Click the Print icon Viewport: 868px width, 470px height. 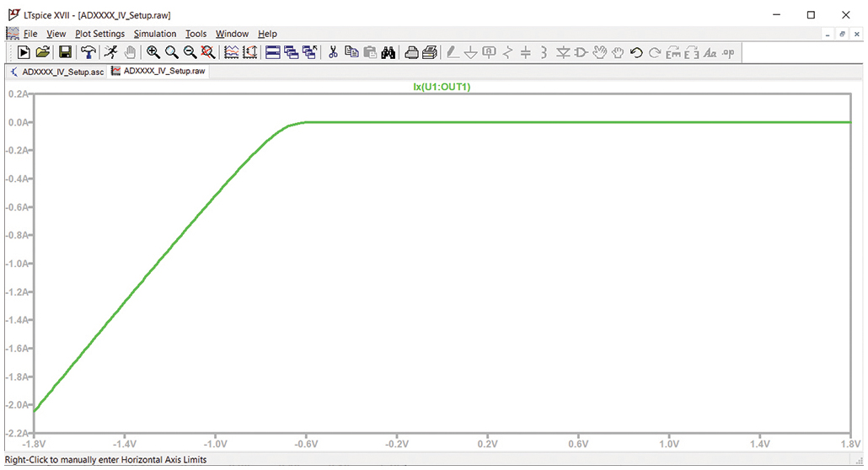pos(411,52)
